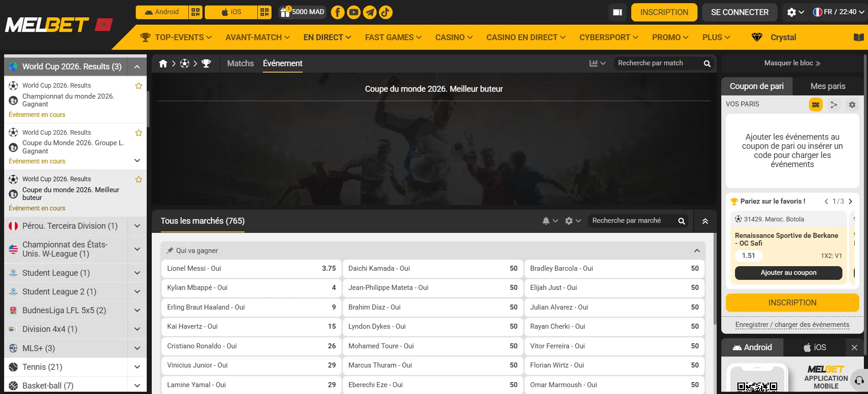Click the guide book icon in navbar

(859, 37)
